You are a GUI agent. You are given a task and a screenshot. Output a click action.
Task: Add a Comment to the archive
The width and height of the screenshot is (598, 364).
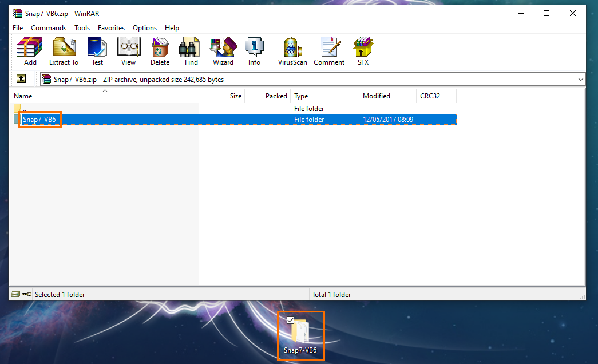pos(329,51)
